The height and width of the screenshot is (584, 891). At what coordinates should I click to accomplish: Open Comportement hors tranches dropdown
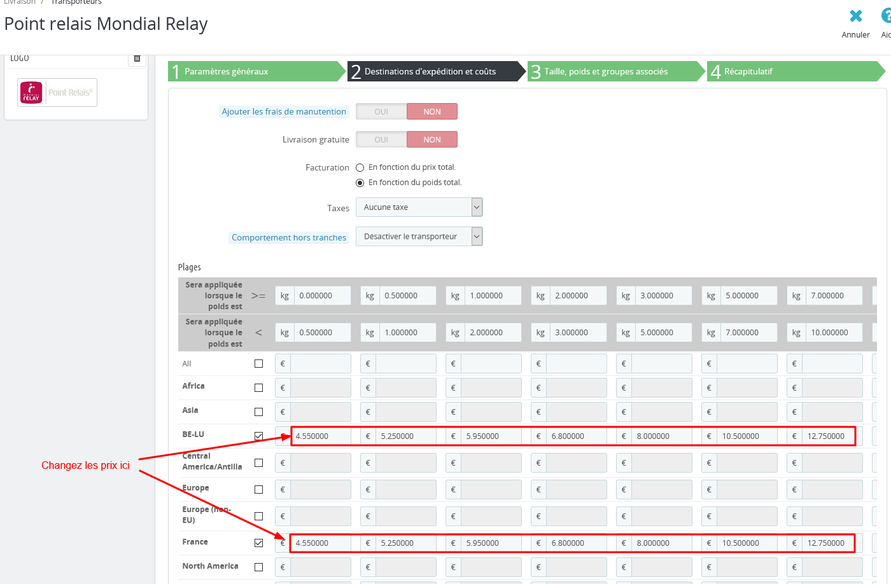(419, 236)
